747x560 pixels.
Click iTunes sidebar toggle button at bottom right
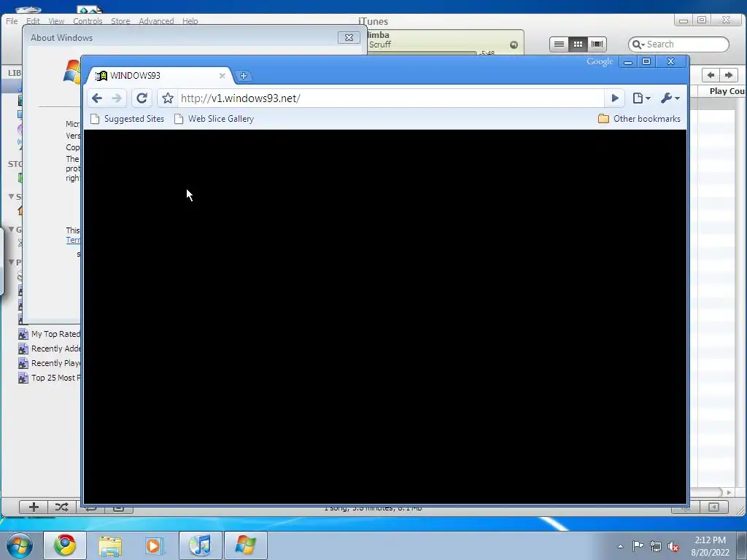713,507
